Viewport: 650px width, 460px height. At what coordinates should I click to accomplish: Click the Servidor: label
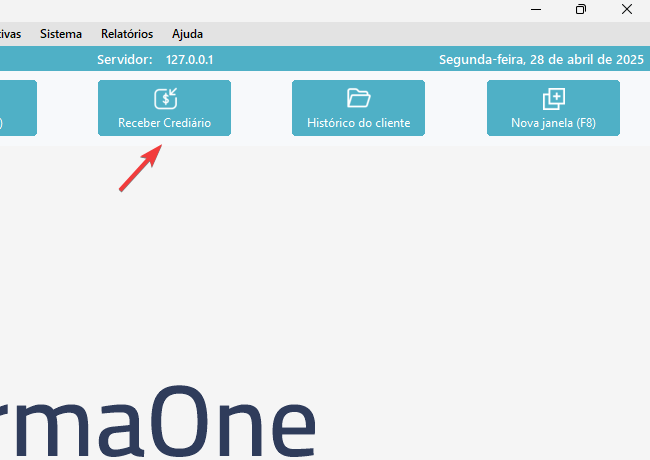point(125,60)
